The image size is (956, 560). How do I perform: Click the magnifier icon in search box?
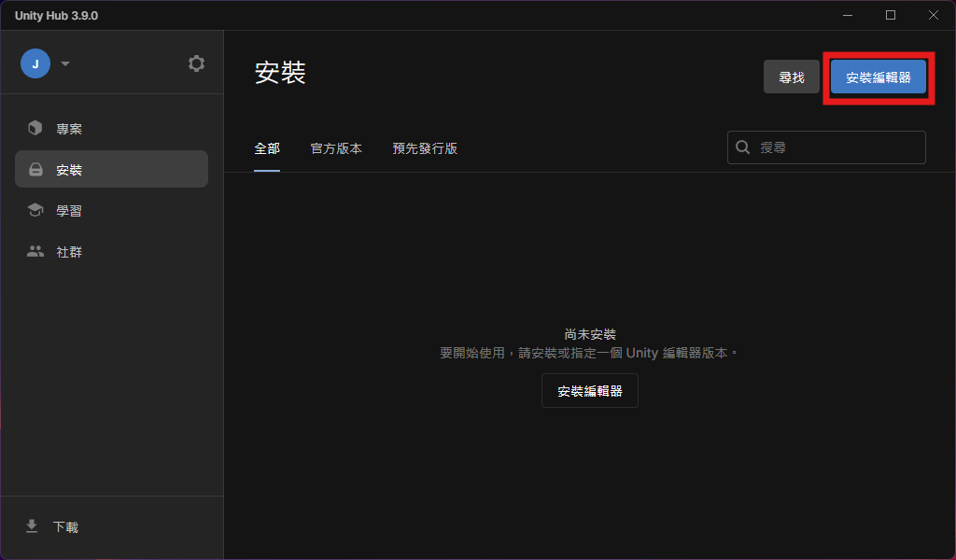point(742,147)
